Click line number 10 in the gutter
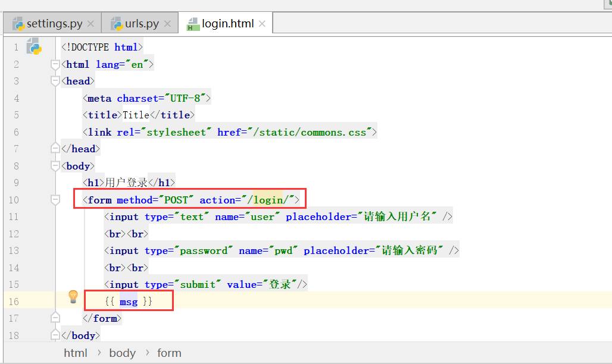This screenshot has height=364, width=612. point(14,200)
